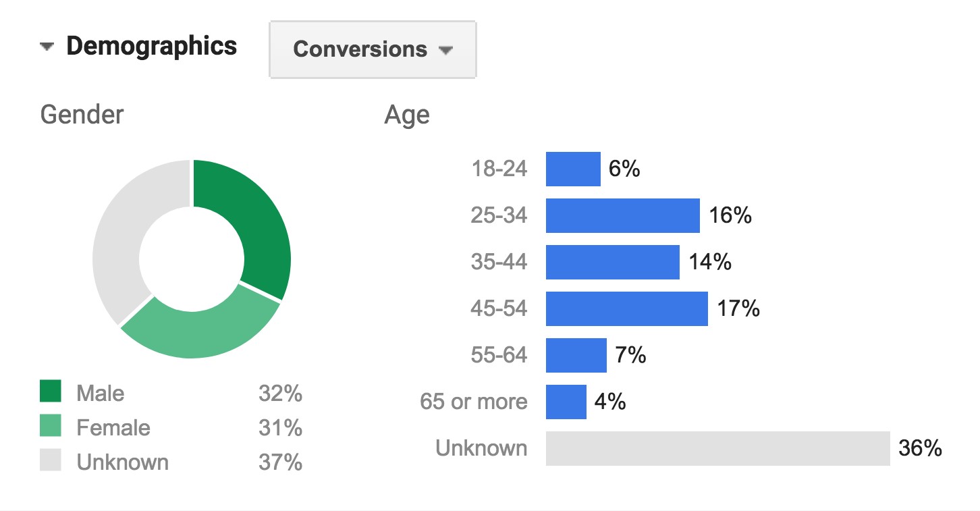Click the 18-24 age bar
Viewport: 980px width, 511px height.
(573, 169)
